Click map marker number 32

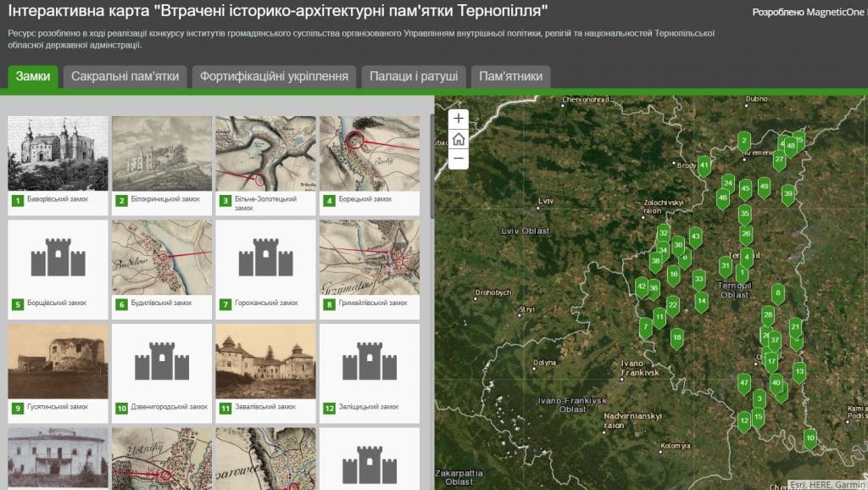(x=664, y=233)
